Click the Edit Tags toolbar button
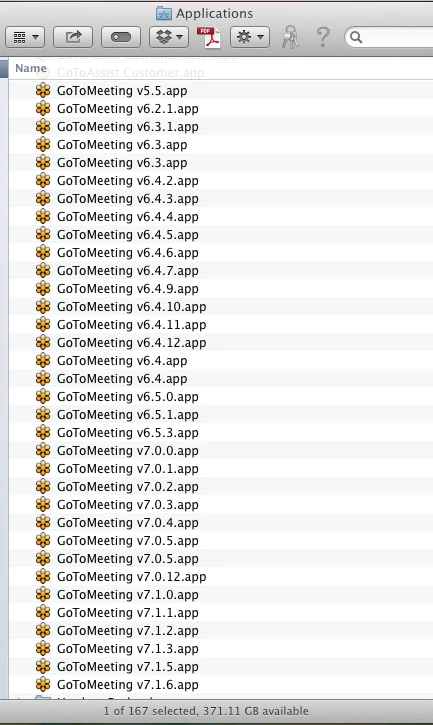 click(x=121, y=37)
